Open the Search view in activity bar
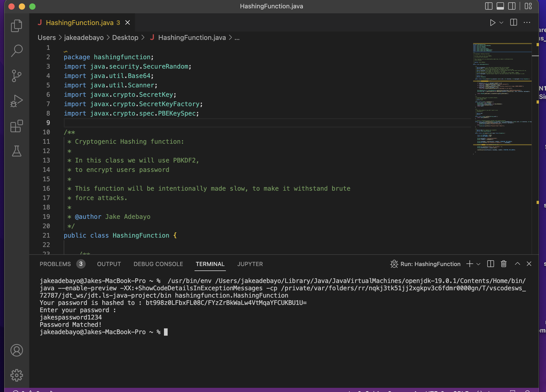This screenshot has width=546, height=392. 16,51
